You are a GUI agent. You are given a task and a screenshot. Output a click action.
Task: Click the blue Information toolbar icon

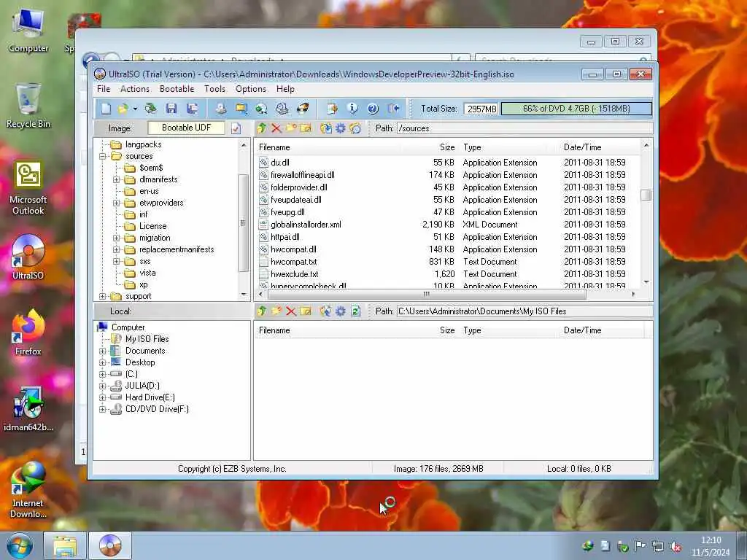tap(352, 109)
